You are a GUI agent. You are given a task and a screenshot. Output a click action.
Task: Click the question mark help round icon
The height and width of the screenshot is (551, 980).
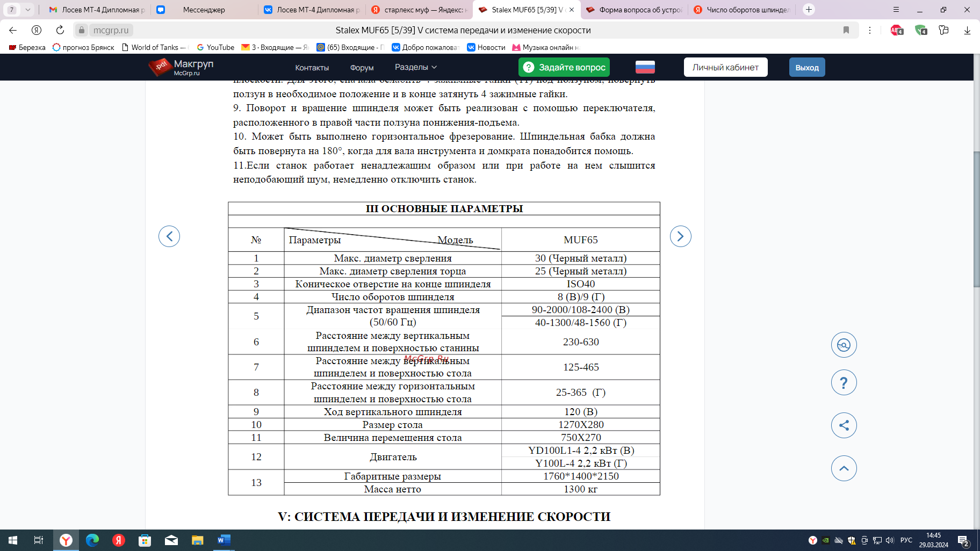(844, 382)
